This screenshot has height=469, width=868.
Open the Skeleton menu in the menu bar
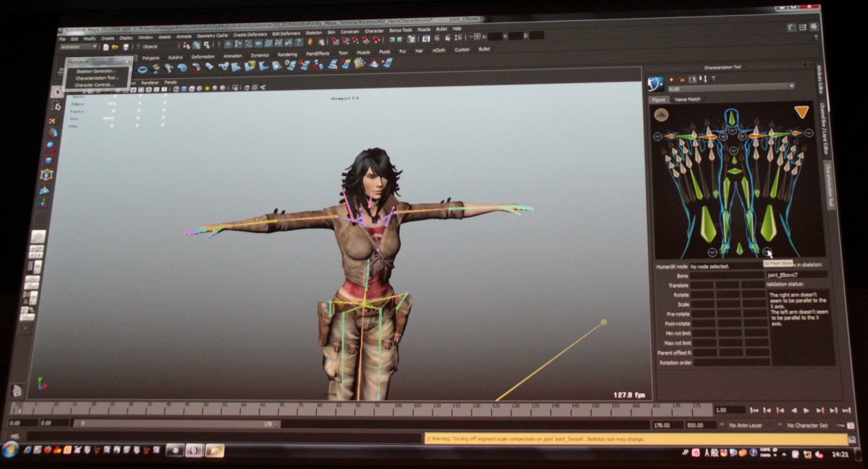[x=313, y=33]
